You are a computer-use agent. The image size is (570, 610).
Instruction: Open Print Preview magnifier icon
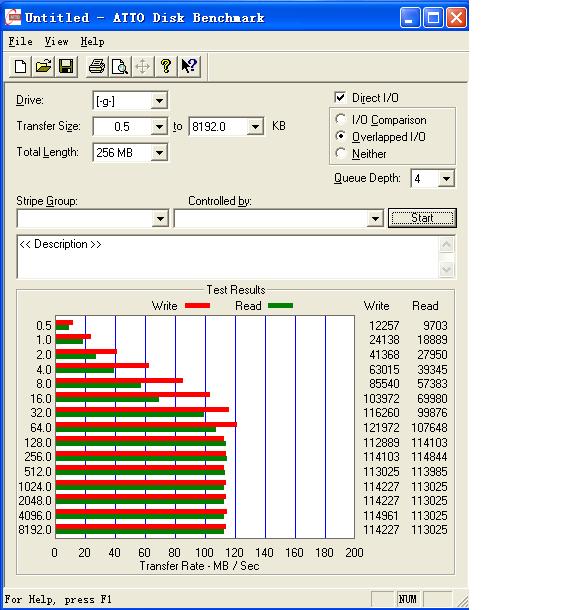point(120,67)
